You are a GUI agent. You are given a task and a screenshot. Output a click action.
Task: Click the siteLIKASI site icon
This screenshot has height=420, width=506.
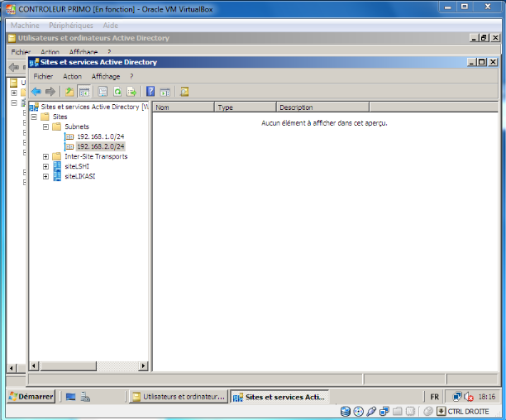[x=57, y=176]
